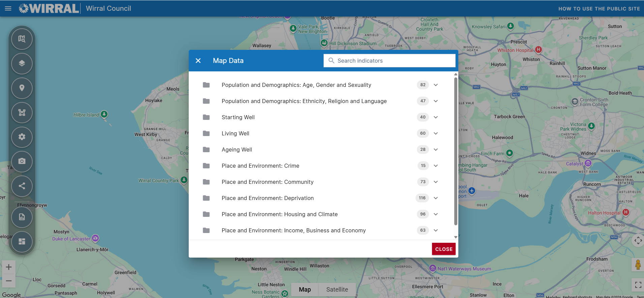Expand Housing and Climate chevron
The image size is (644, 298).
pos(436,214)
